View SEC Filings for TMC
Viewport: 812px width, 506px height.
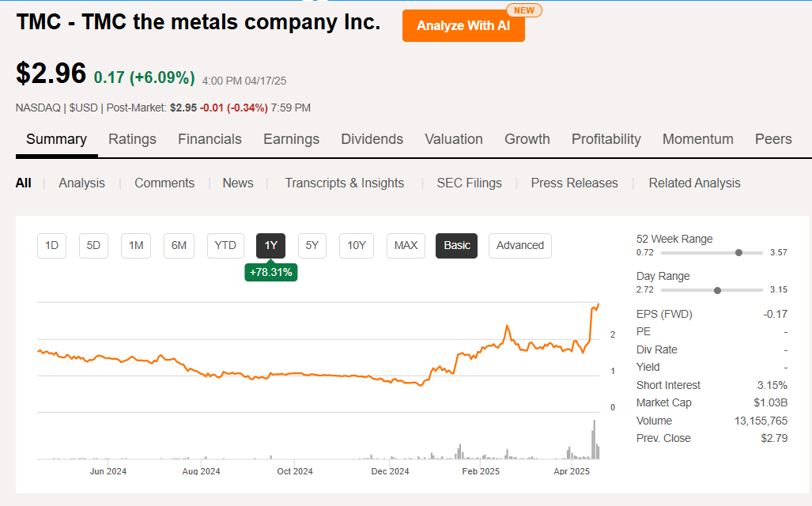click(469, 183)
